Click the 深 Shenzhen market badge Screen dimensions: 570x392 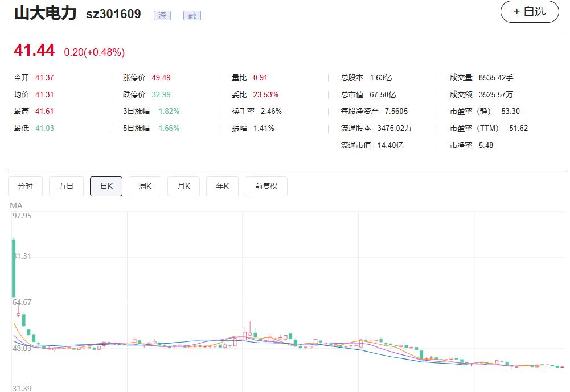point(162,15)
